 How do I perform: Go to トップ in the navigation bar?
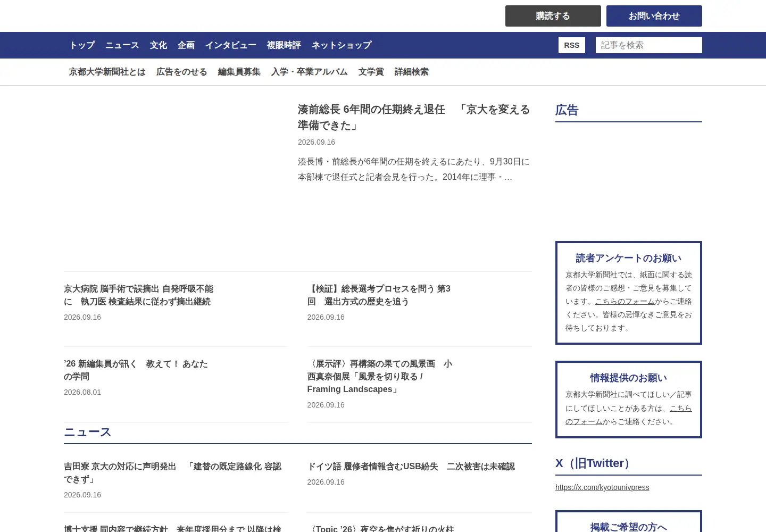coord(82,45)
